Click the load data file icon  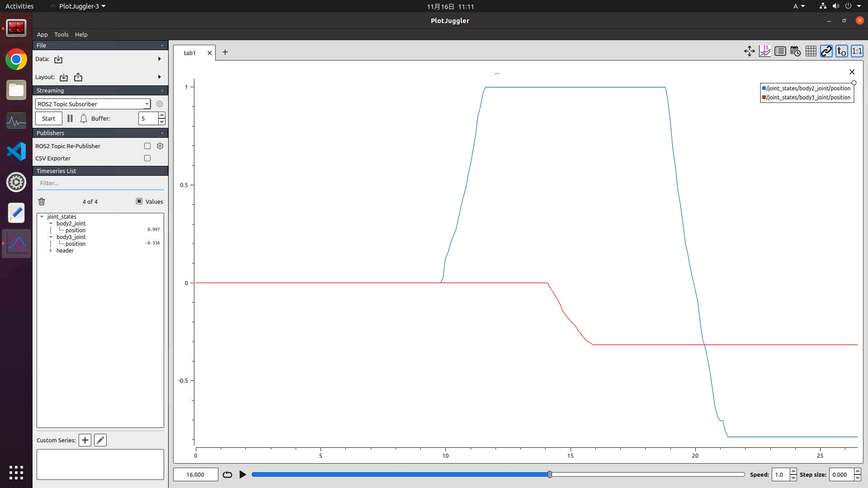[x=58, y=59]
